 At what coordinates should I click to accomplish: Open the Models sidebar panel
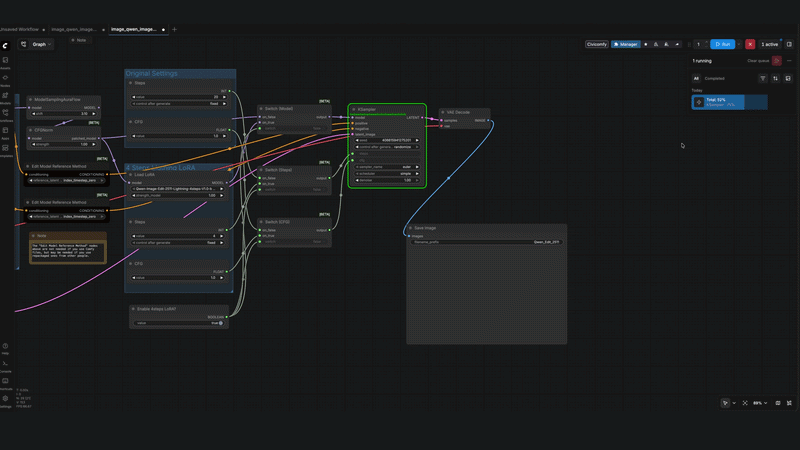click(x=5, y=97)
